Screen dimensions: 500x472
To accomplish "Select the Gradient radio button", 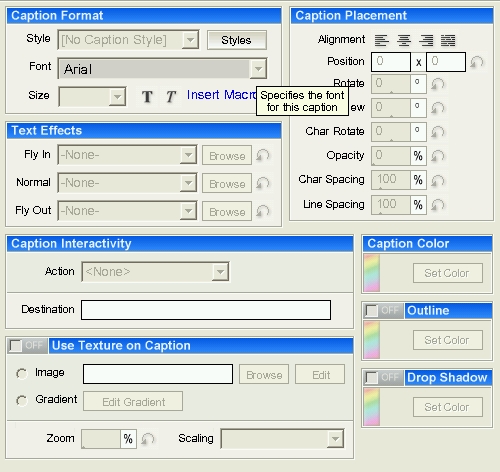I will click(22, 400).
